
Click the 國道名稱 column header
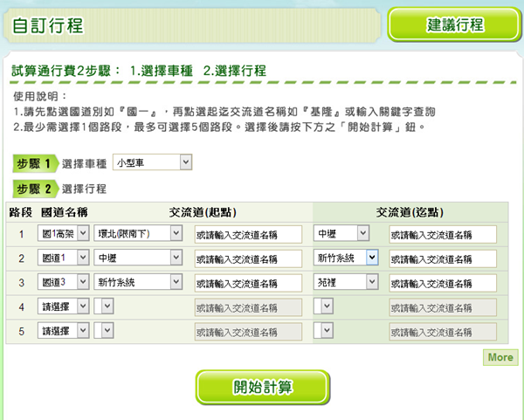tap(64, 212)
